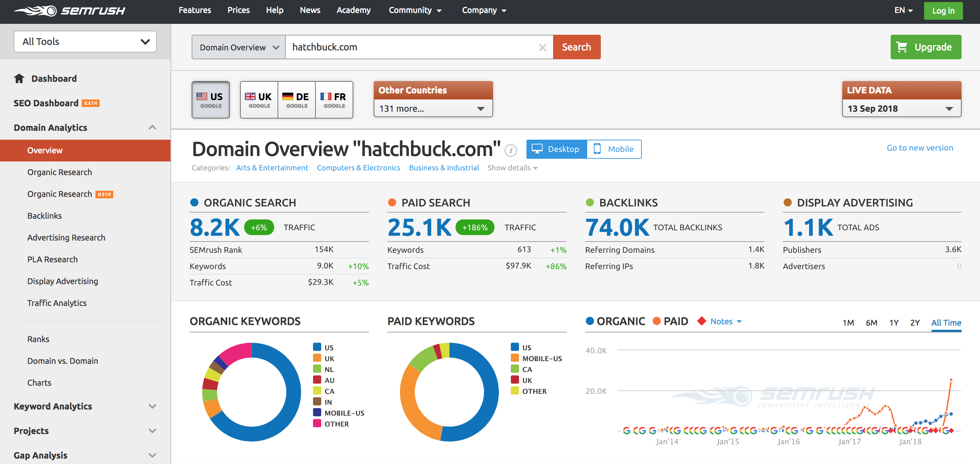Open the Help menu item
The height and width of the screenshot is (464, 980).
click(275, 10)
